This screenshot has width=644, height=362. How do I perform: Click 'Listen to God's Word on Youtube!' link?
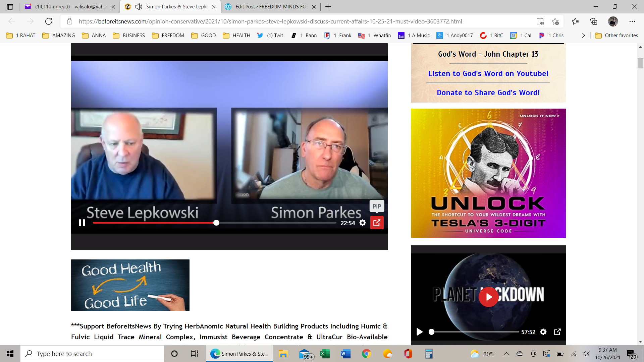point(488,73)
